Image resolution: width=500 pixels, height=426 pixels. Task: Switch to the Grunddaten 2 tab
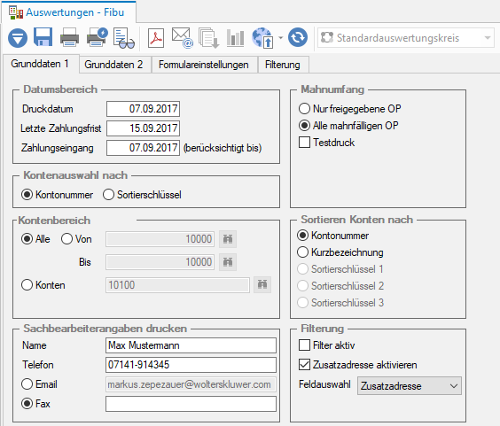pos(114,64)
